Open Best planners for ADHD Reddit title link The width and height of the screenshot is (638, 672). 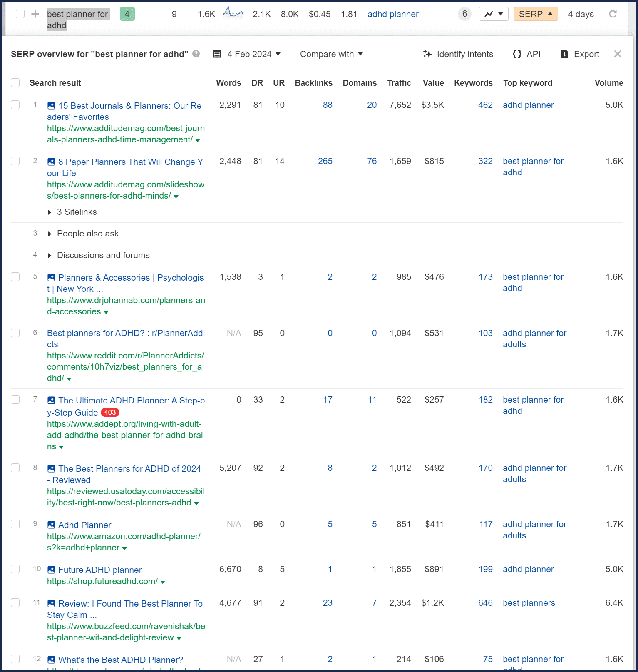pos(126,338)
